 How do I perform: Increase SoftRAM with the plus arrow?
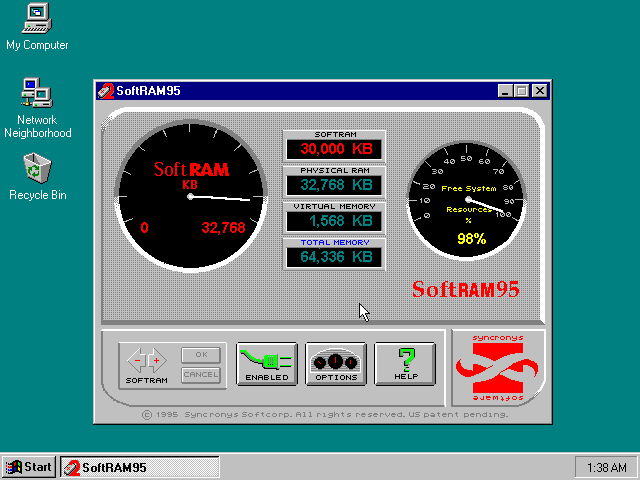[157, 360]
